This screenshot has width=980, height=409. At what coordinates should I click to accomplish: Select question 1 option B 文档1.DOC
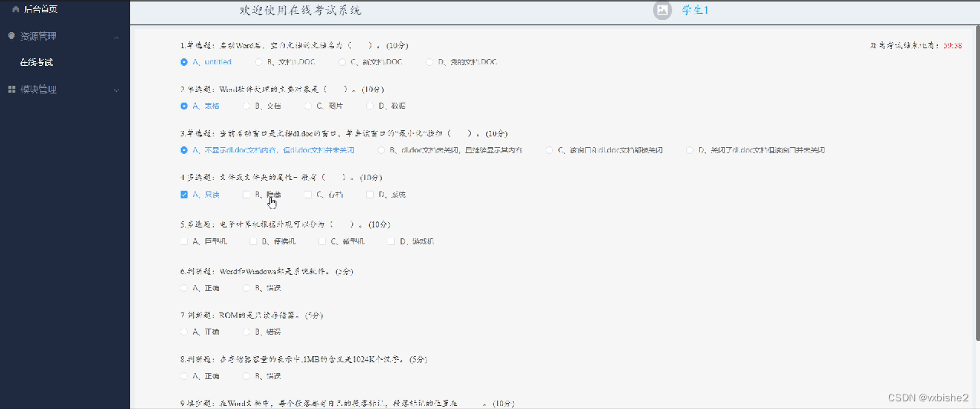point(285,62)
